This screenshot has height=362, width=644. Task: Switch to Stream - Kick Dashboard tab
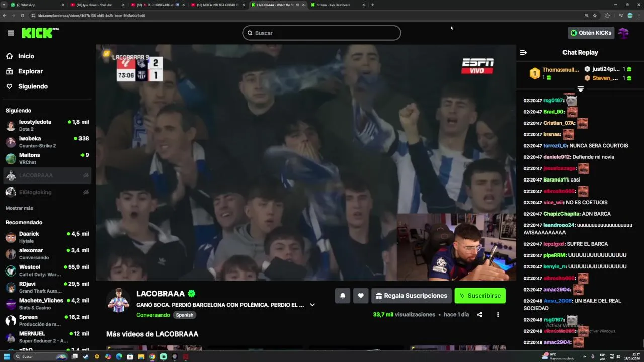click(338, 5)
